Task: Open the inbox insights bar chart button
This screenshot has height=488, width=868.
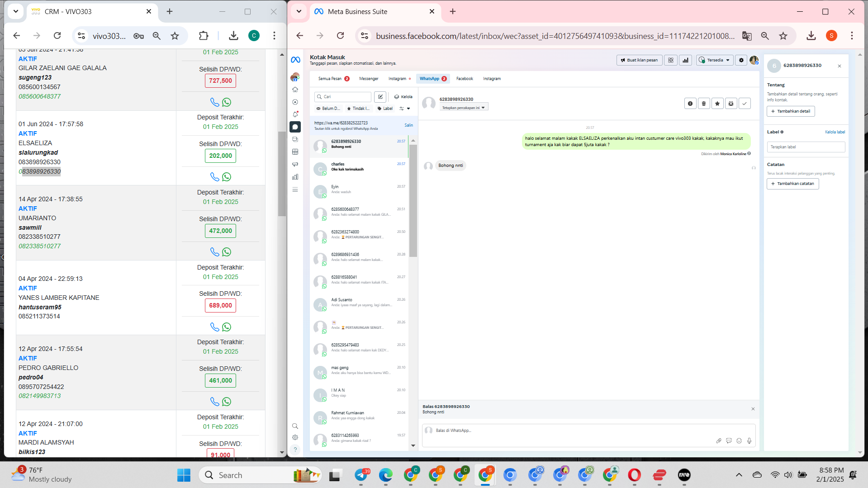Action: click(685, 60)
